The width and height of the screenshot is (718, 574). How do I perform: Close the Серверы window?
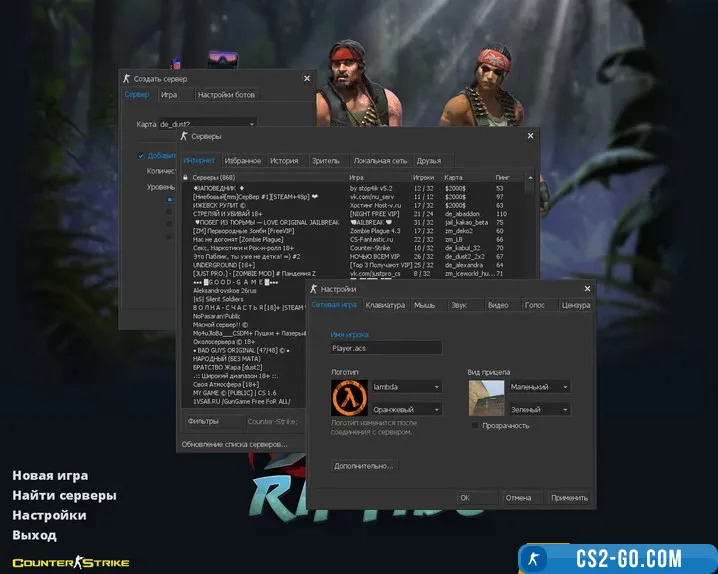529,135
